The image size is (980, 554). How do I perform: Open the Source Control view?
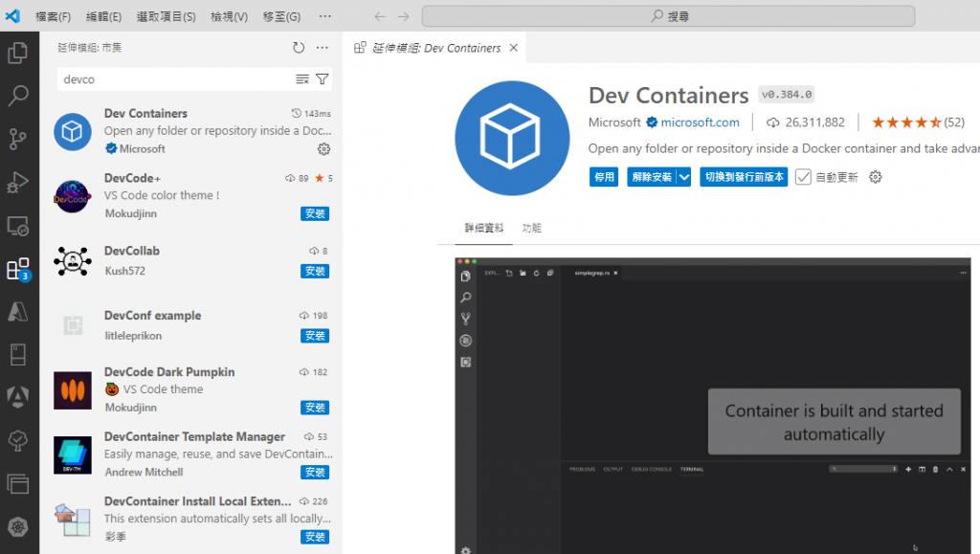point(17,139)
